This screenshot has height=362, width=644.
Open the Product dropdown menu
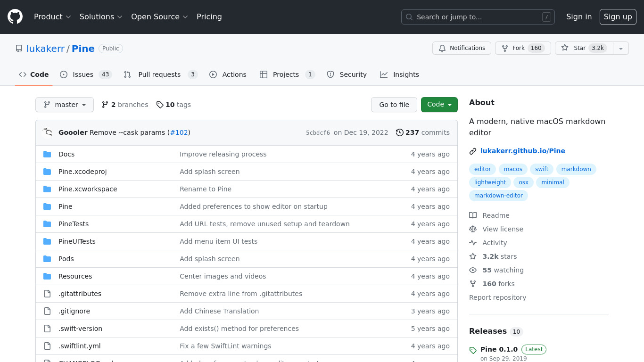[52, 17]
